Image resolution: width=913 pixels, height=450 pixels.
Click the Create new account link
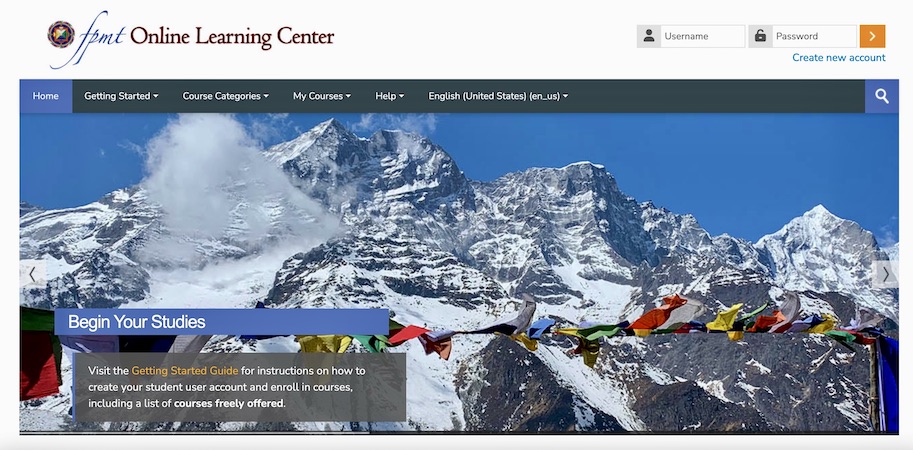pos(838,58)
